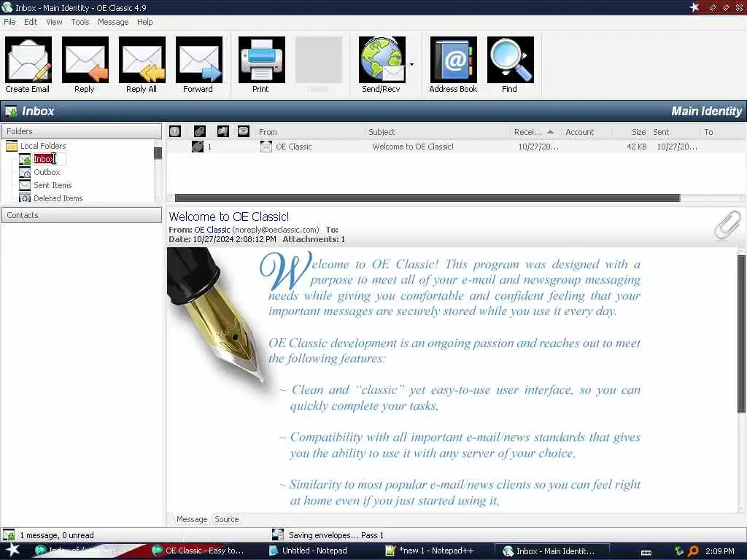
Task: Switch to OE Classic - Easy to... taskbar window
Action: (x=198, y=551)
